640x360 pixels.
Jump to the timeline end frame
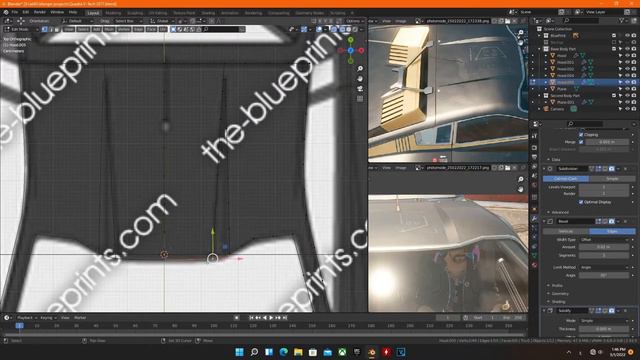click(285, 318)
